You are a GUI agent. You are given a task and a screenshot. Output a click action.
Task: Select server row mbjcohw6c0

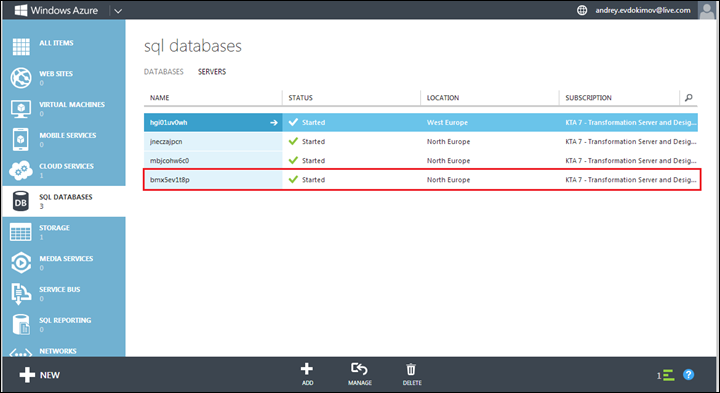(x=421, y=161)
